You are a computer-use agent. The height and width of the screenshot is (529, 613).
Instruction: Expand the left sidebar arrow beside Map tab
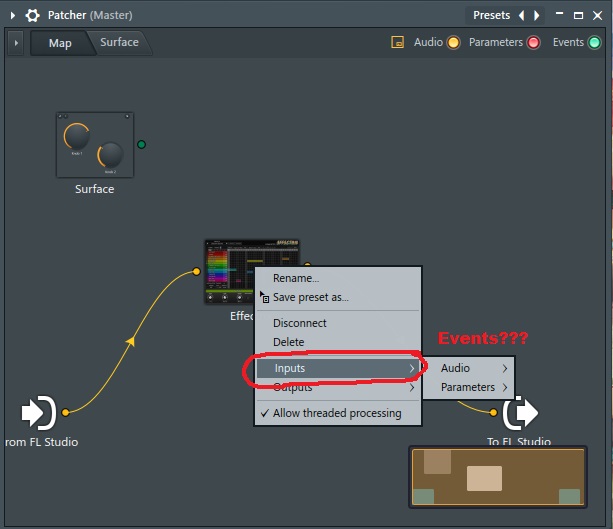pos(16,43)
